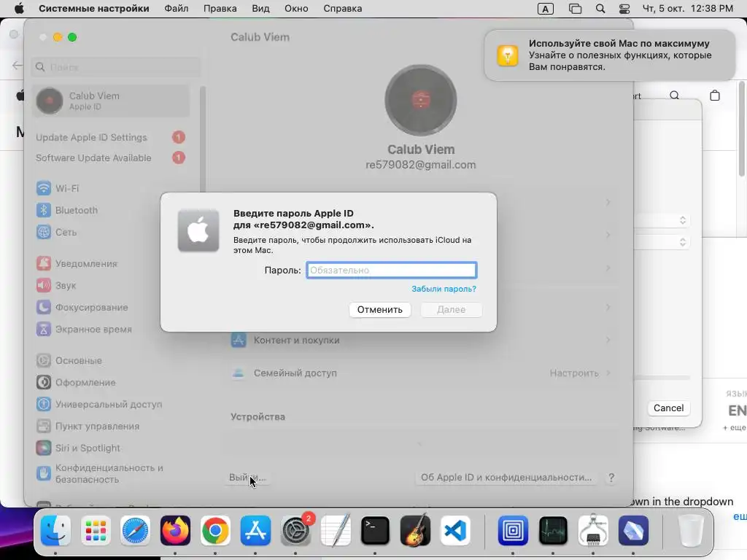The height and width of the screenshot is (560, 747).
Task: Focus the Пароль input field
Action: [391, 270]
